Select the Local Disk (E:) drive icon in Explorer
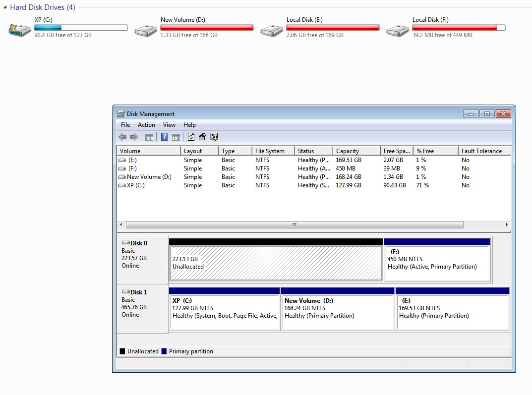Viewport: 532px width, 395px height. [272, 31]
